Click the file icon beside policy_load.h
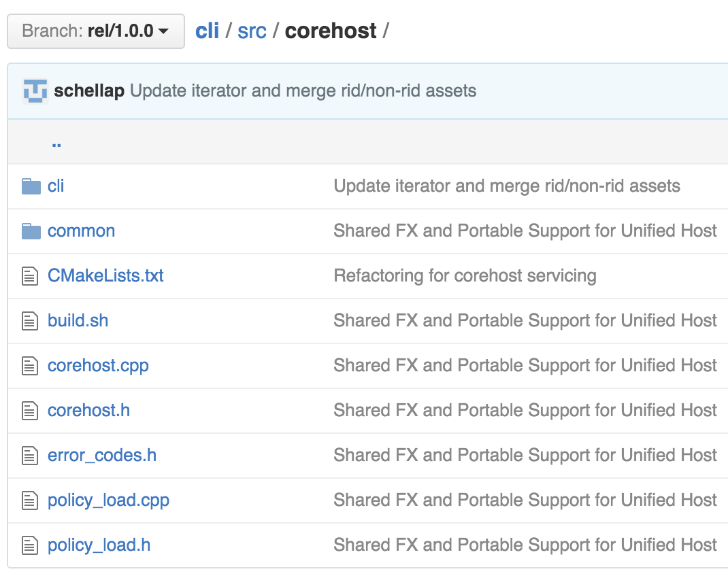The width and height of the screenshot is (728, 578). click(x=30, y=545)
